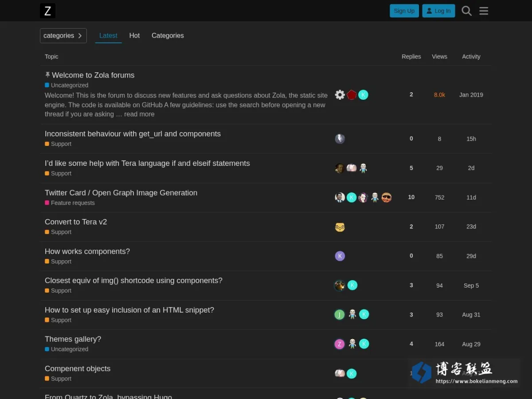The width and height of the screenshot is (532, 399).
Task: Switch to the Latest tab
Action: point(108,35)
